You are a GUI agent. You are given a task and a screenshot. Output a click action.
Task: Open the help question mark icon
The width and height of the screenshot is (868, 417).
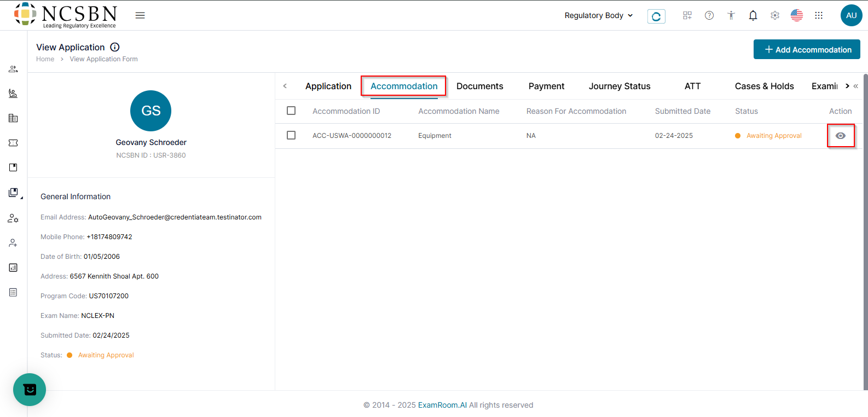(x=709, y=15)
